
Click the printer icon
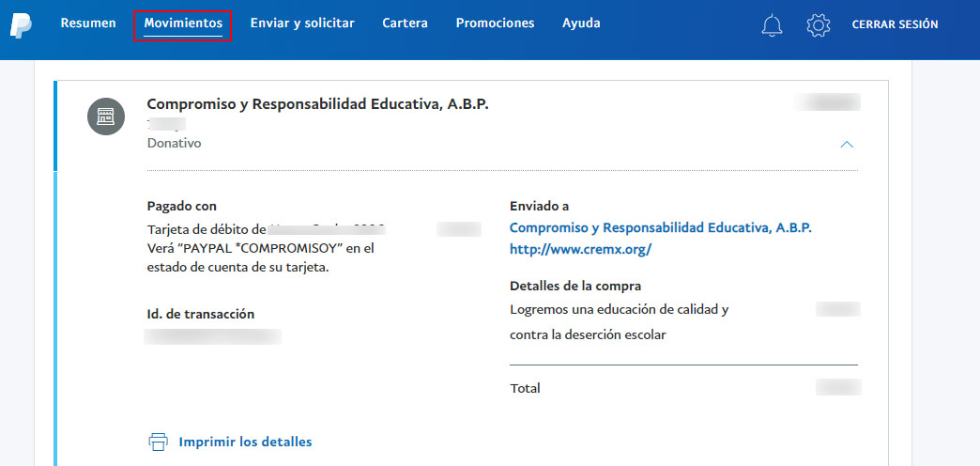[159, 442]
